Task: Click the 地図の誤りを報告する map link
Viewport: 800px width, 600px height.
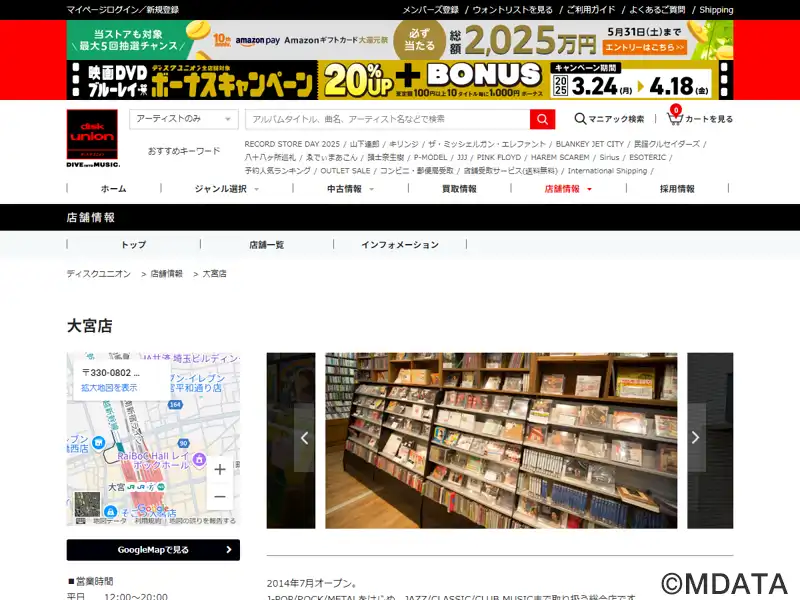Action: coord(203,521)
